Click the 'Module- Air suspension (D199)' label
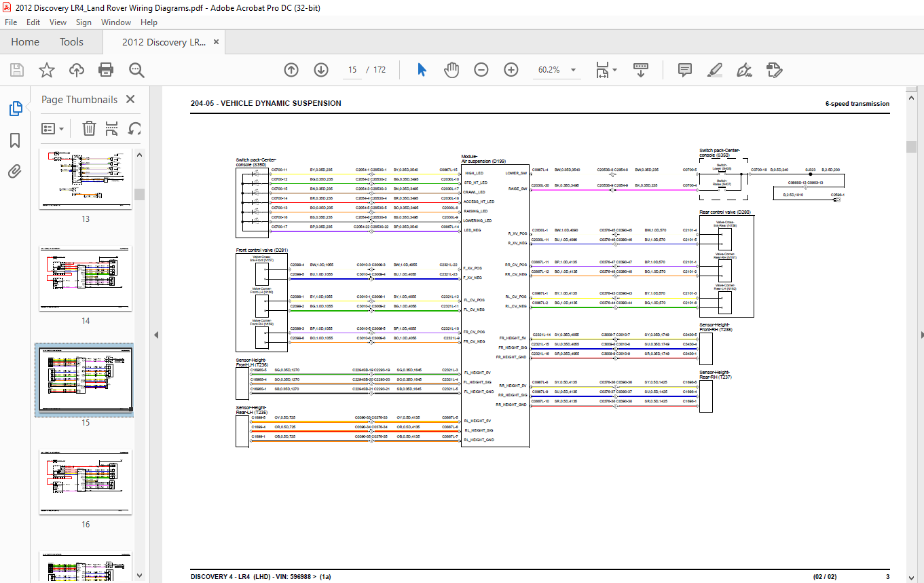This screenshot has width=924, height=583. pyautogui.click(x=483, y=158)
